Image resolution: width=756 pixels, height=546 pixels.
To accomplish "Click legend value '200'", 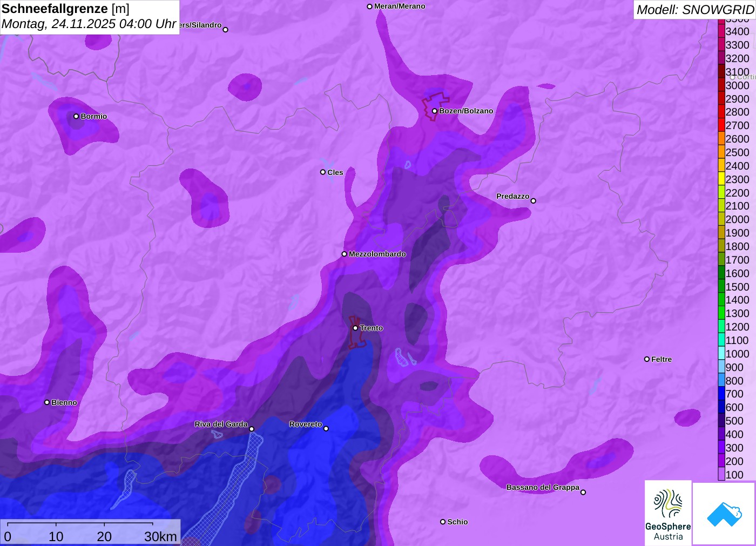I will click(734, 461).
